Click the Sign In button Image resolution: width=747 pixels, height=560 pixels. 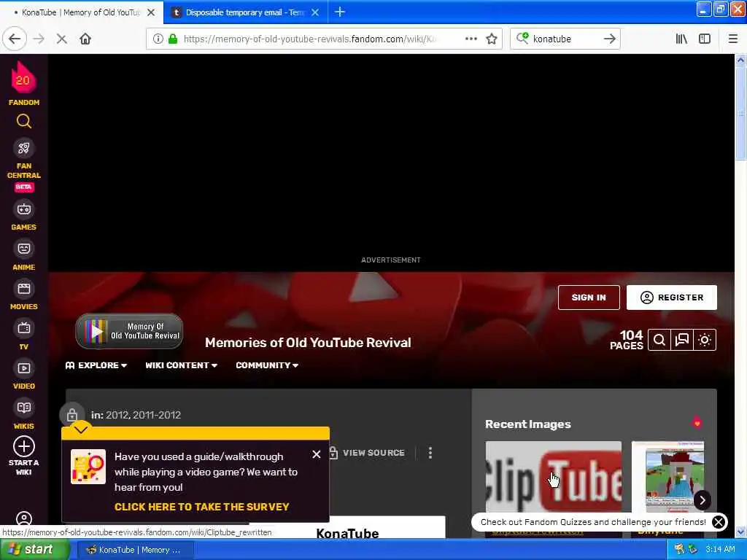pyautogui.click(x=589, y=297)
